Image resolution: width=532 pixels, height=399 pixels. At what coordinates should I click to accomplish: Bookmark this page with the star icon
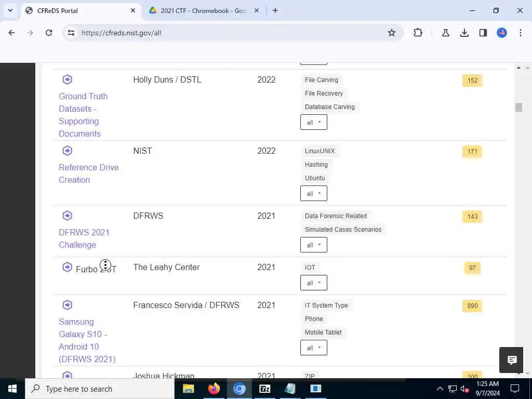(x=392, y=33)
